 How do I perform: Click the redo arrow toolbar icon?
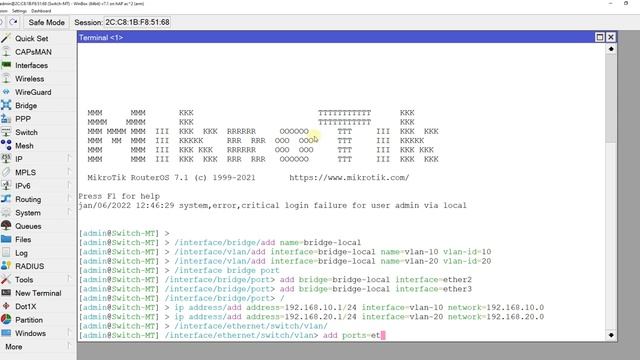coord(13,22)
